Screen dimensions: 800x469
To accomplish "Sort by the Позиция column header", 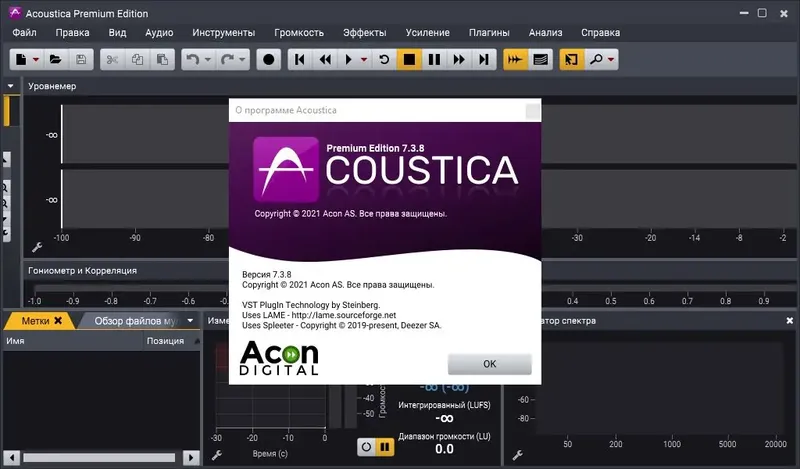I will tap(165, 341).
